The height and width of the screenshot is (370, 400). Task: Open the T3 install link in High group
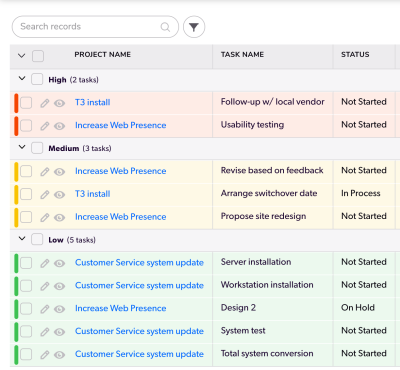point(93,102)
